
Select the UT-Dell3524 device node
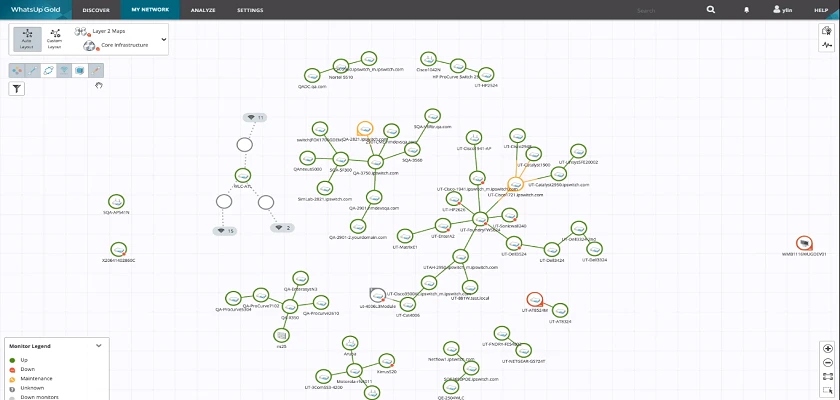514,244
